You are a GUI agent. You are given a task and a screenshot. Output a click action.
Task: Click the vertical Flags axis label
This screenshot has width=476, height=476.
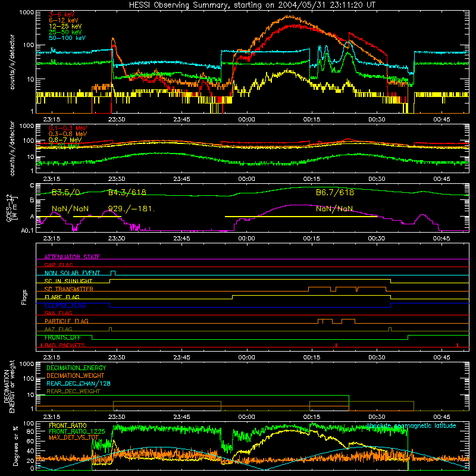coord(24,297)
